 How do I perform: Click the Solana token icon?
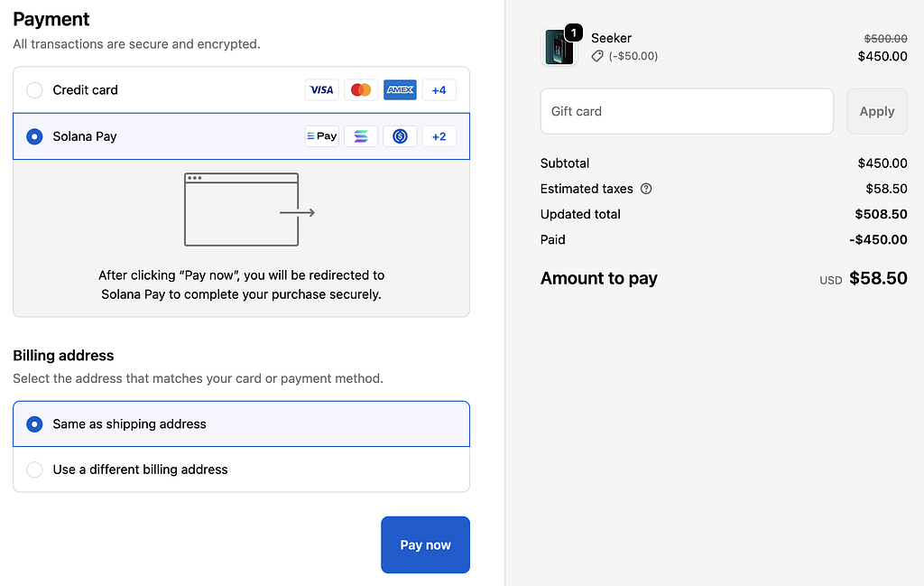click(x=361, y=136)
